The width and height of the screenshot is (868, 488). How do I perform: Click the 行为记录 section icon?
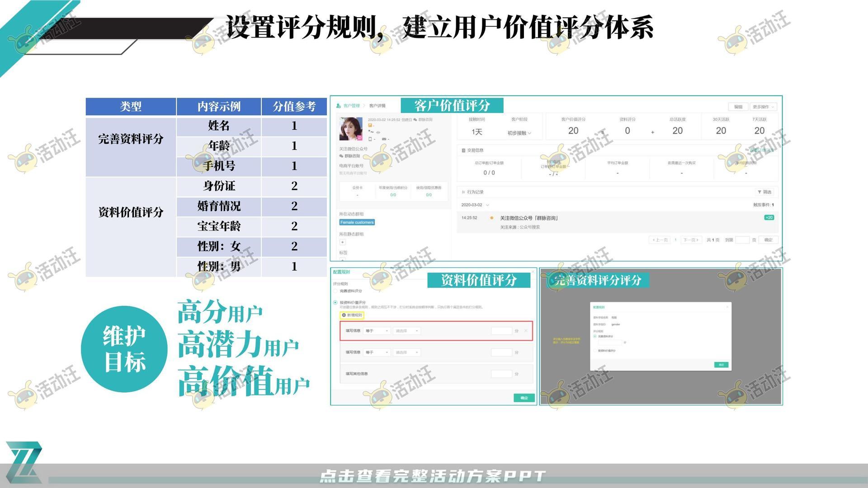pyautogui.click(x=463, y=192)
